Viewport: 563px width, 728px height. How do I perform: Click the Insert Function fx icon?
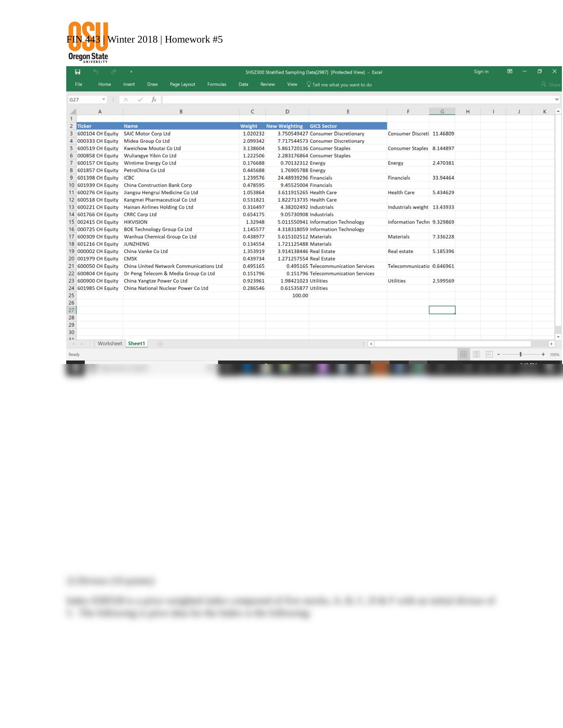coord(154,99)
